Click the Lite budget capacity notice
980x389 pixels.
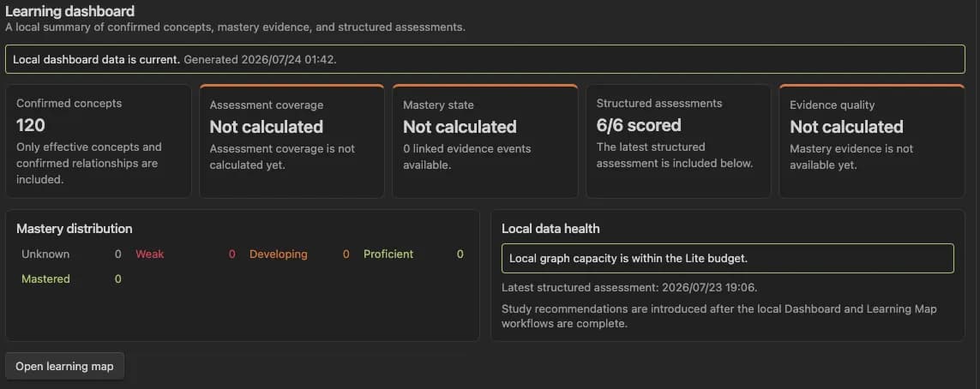point(728,258)
